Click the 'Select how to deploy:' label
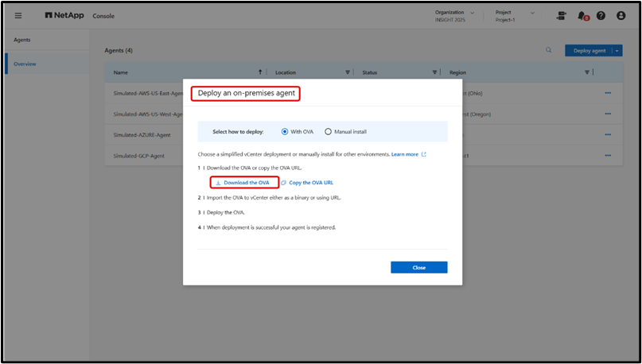642x364 pixels. pos(239,132)
